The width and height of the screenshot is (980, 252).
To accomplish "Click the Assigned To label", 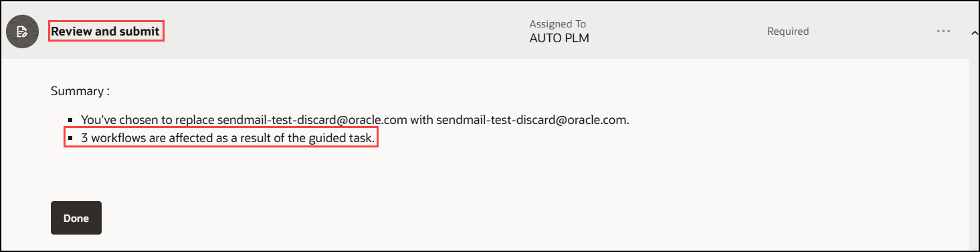I will [558, 24].
